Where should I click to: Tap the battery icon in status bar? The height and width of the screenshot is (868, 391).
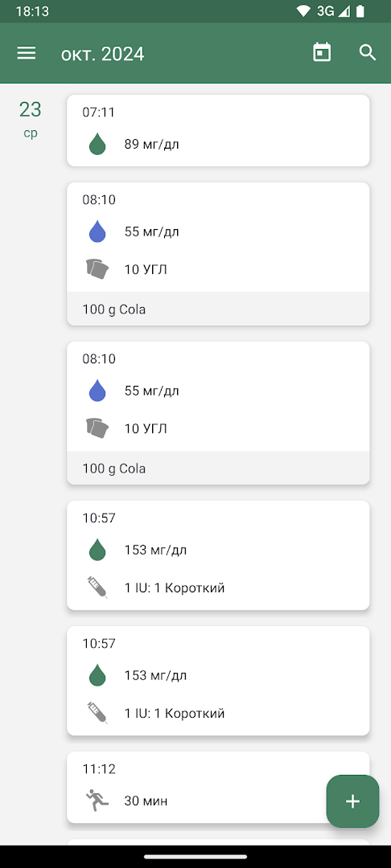(360, 10)
